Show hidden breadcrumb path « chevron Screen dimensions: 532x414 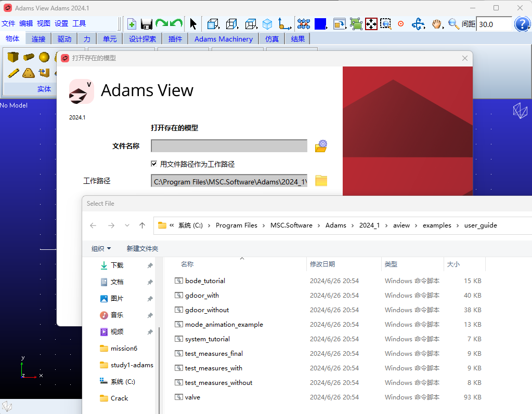[172, 225]
